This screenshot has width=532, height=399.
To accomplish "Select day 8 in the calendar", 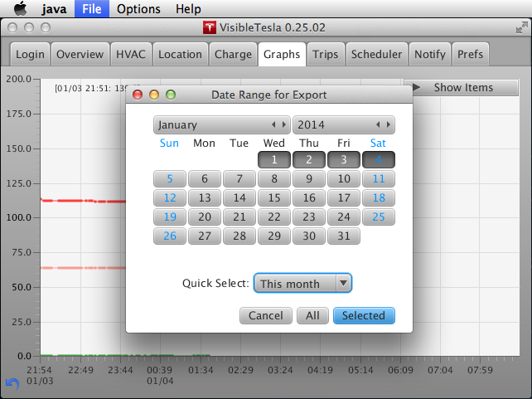I will pyautogui.click(x=274, y=178).
